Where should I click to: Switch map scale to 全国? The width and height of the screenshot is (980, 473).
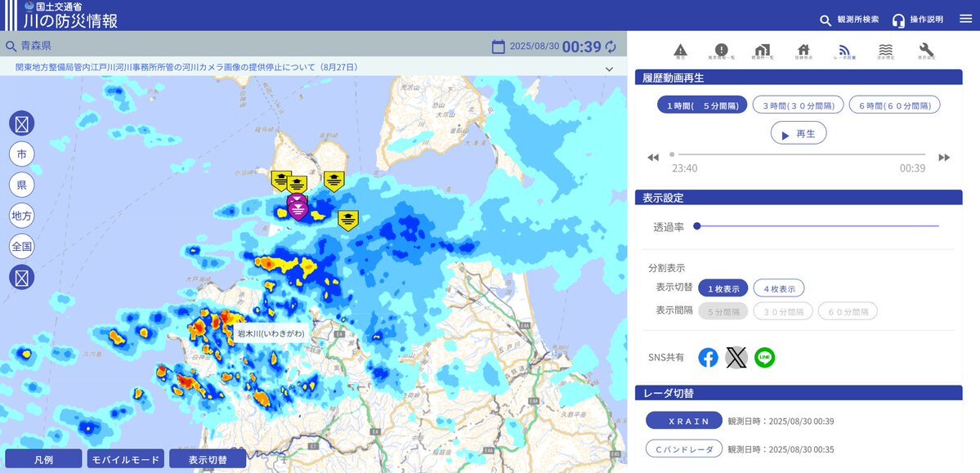point(22,246)
